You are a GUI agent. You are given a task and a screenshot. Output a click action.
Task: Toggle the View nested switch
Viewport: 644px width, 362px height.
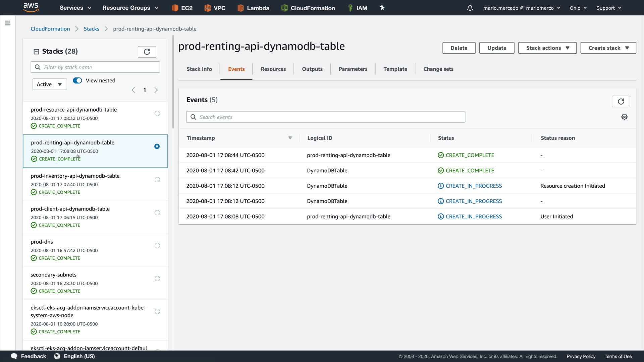77,80
